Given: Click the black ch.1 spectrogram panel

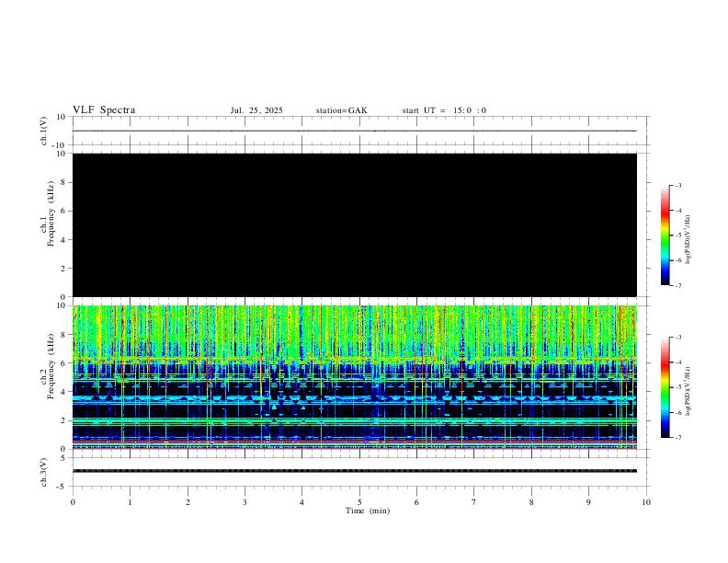Looking at the screenshot, I should 355,224.
